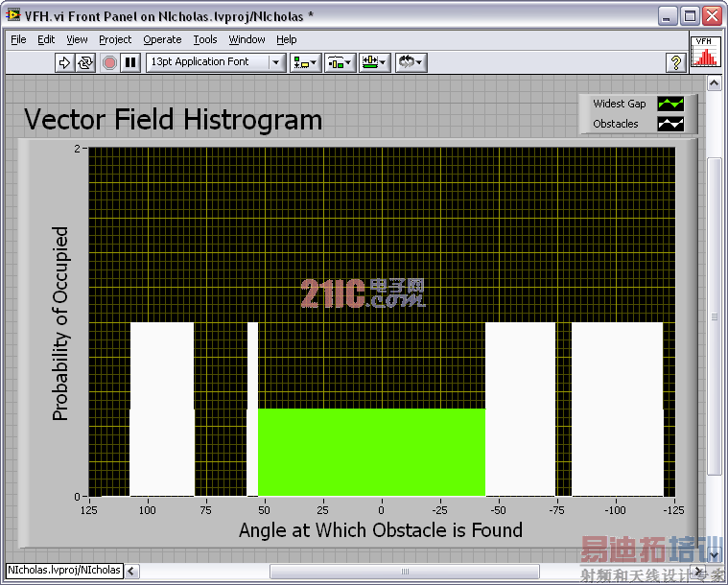Image resolution: width=728 pixels, height=585 pixels.
Task: Open the Operate menu
Action: [162, 39]
